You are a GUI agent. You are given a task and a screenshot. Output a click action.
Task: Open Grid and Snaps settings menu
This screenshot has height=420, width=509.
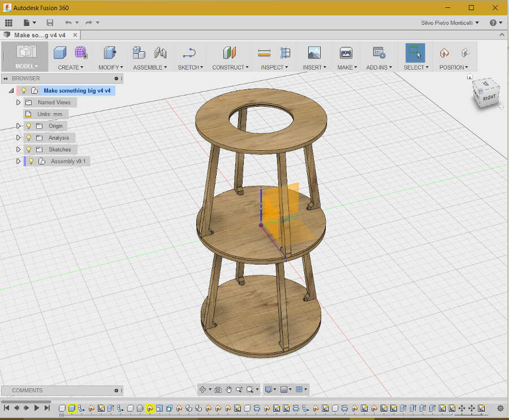(286, 389)
